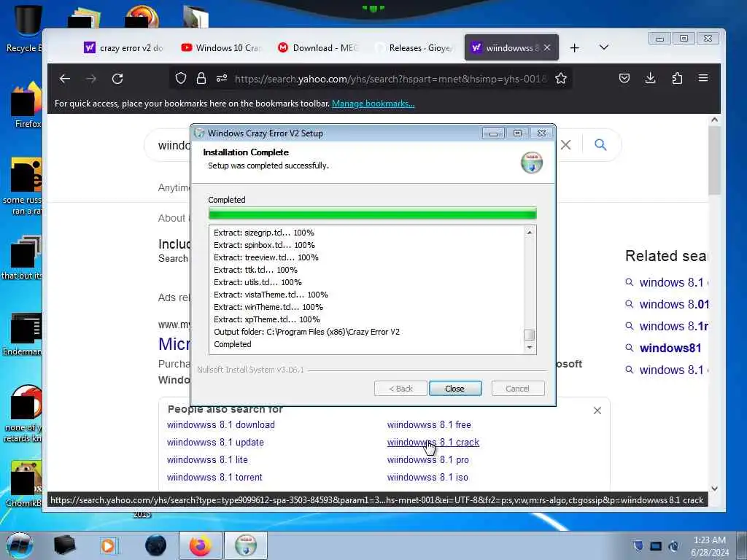
Task: Go back using Firefox back arrow
Action: pos(65,79)
